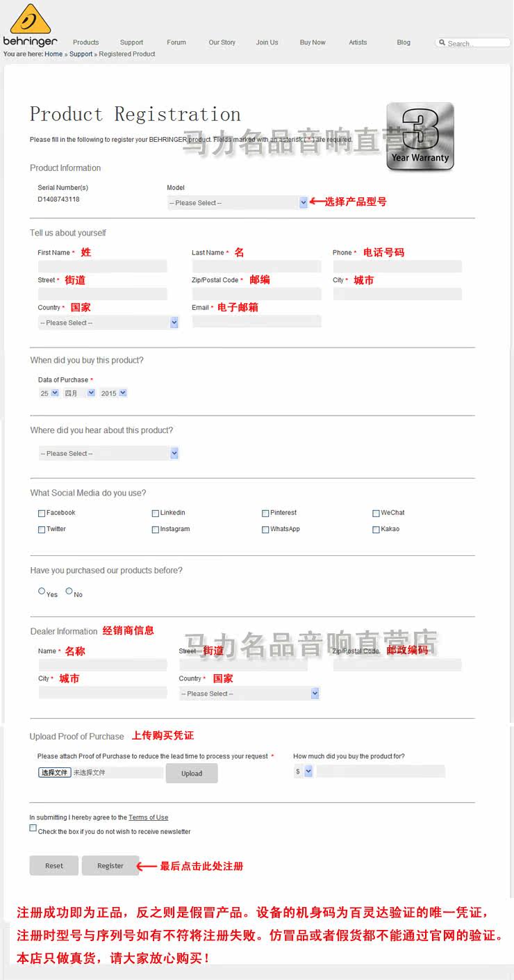Screen dimensions: 514x980
Task: Click the 3 Year Warranty badge
Action: (x=420, y=136)
